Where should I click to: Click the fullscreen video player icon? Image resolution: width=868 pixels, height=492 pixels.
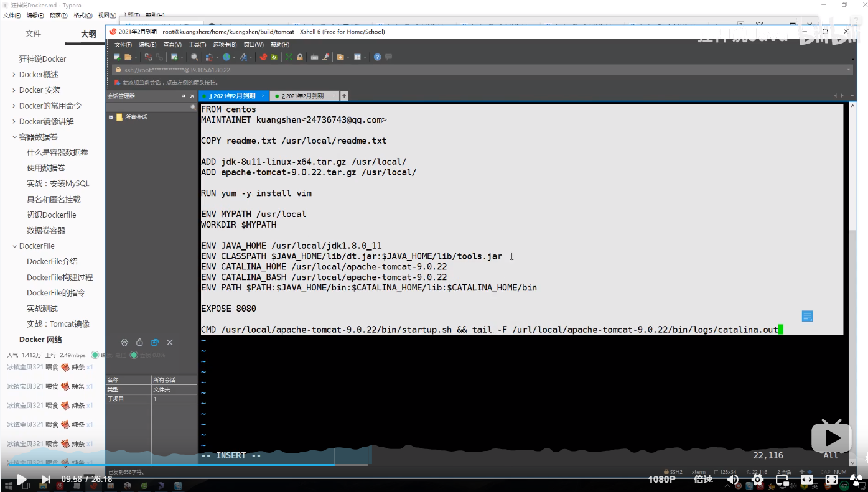tap(831, 480)
